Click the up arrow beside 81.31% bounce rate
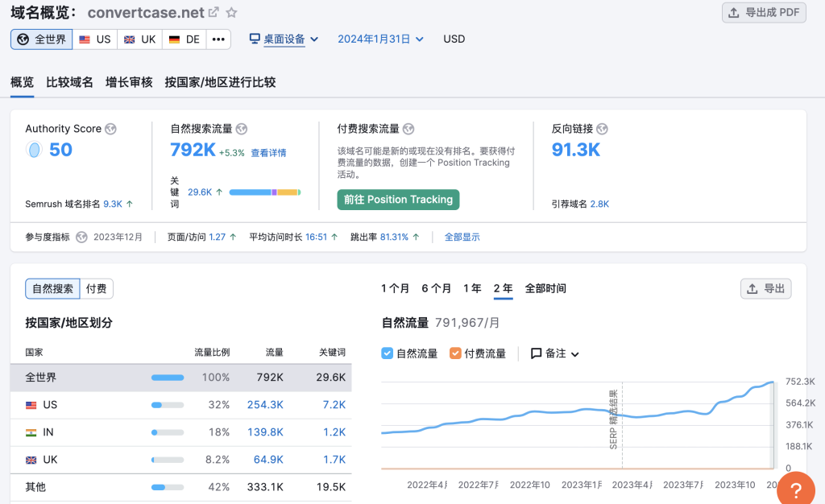Viewport: 825px width, 504px height. pos(416,237)
